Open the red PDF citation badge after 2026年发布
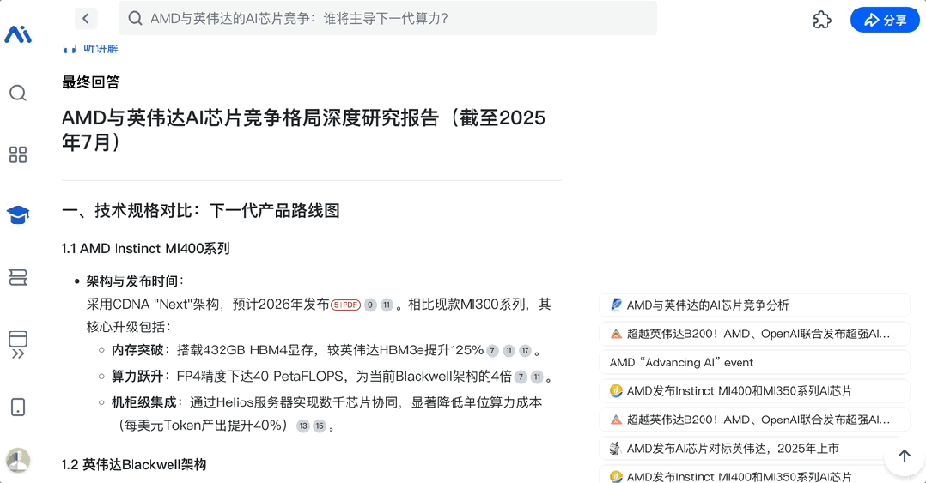 pyautogui.click(x=345, y=304)
